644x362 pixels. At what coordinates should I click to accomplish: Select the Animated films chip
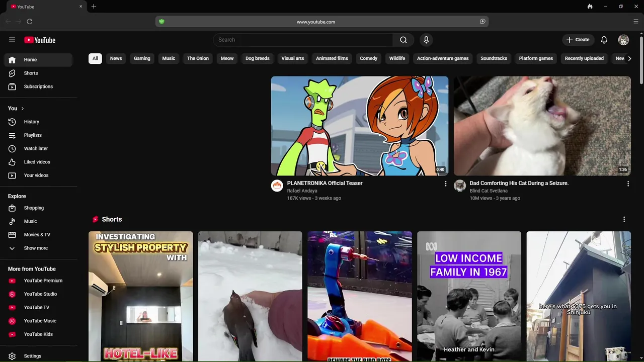click(332, 58)
